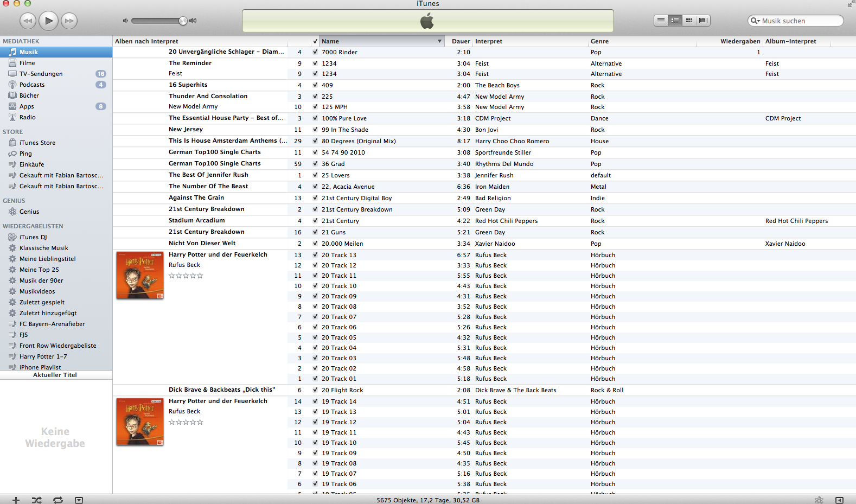856x504 pixels.
Task: Click the low volume speaker icon
Action: [x=125, y=21]
